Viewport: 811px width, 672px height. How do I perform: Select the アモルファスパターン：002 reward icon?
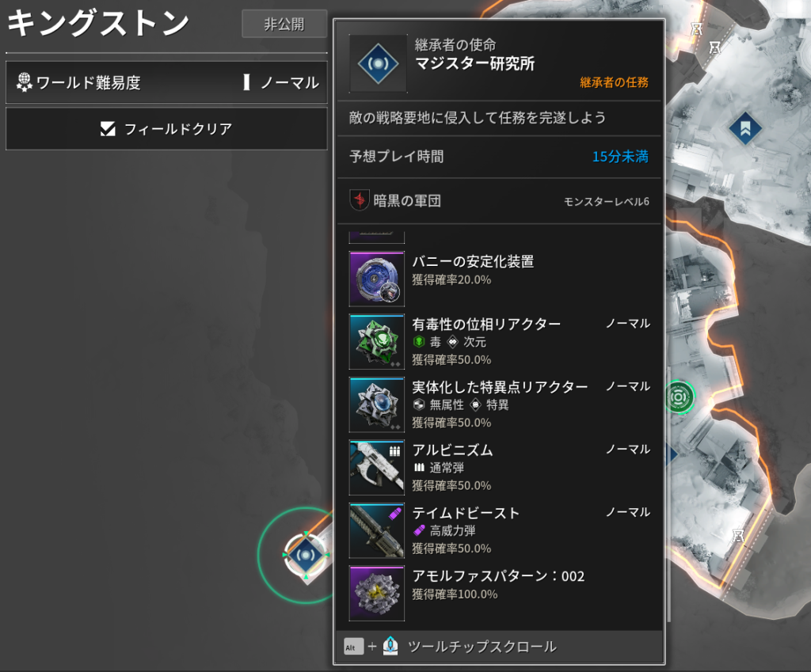376,594
